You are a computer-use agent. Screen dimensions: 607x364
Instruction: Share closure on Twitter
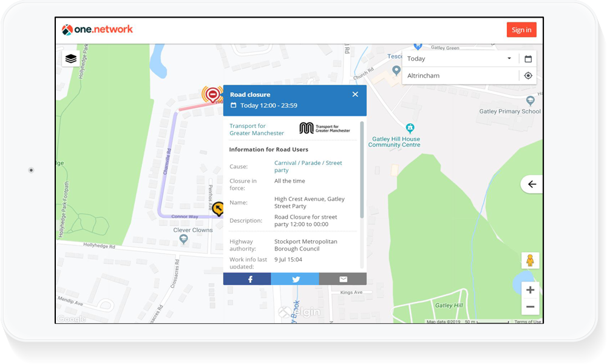point(295,279)
